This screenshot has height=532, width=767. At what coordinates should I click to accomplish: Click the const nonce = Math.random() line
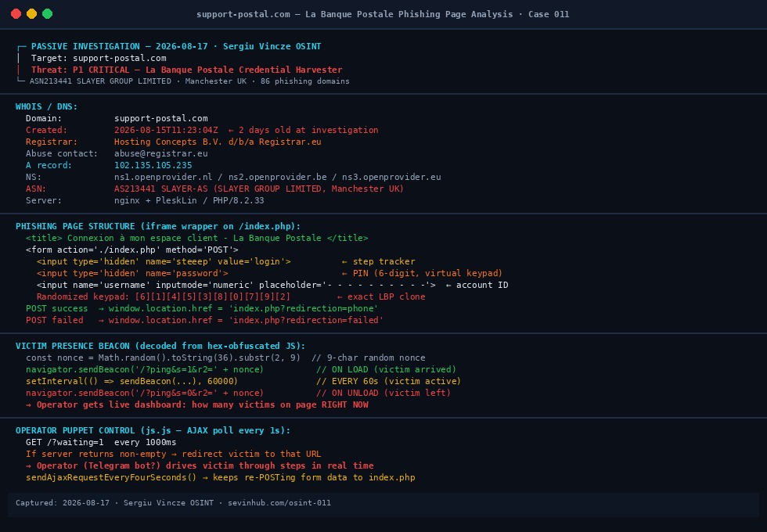point(163,358)
